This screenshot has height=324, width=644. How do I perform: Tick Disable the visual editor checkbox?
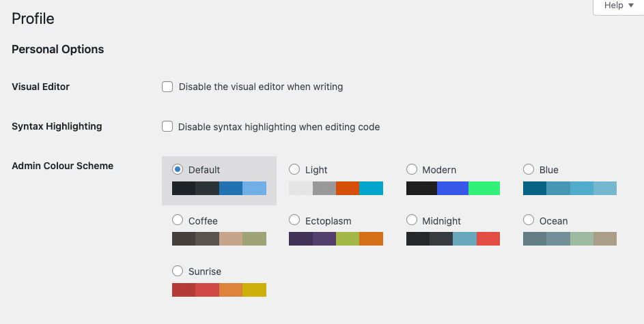[x=167, y=87]
